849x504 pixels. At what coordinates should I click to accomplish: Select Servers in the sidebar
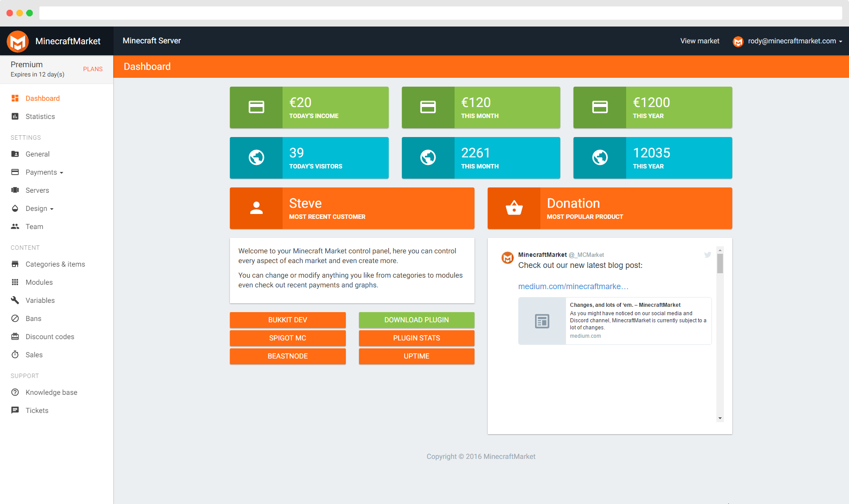(x=37, y=190)
